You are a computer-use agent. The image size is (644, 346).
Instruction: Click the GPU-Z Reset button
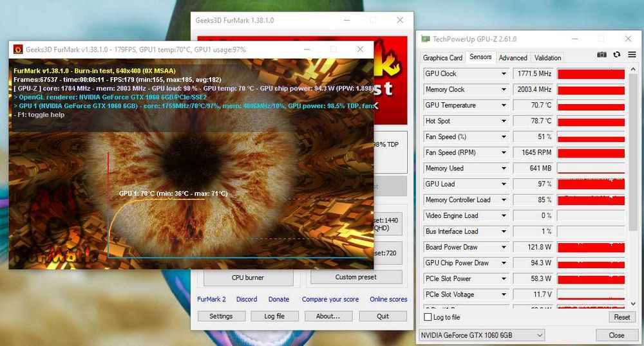point(622,317)
